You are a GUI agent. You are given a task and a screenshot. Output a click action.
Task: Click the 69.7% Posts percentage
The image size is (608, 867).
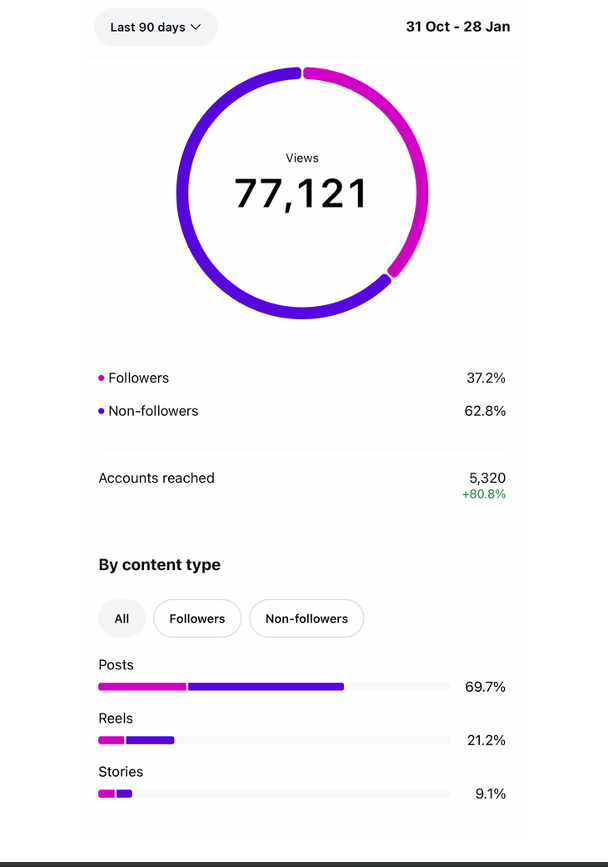pos(485,687)
